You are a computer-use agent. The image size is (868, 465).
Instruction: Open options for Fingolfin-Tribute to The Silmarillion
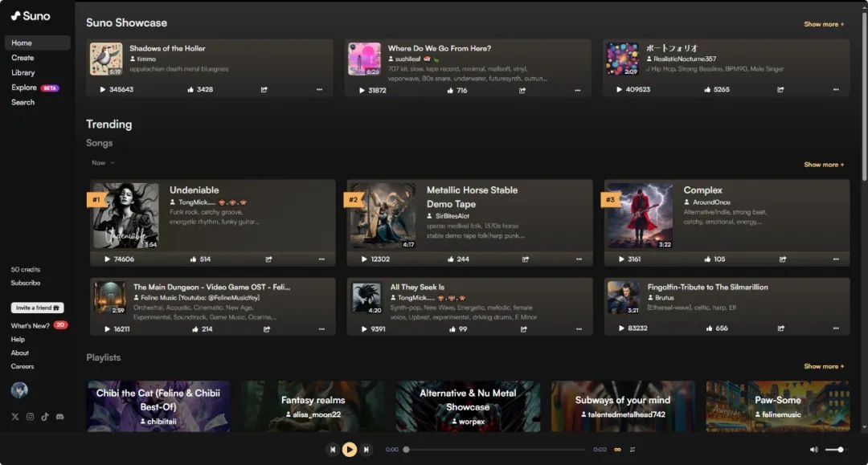(836, 328)
